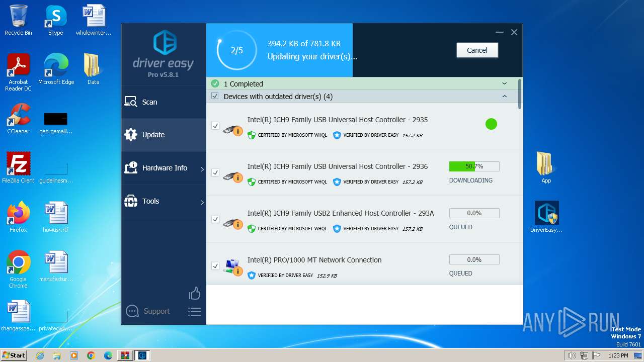
Task: Click the 50.7% download progress bar
Action: (x=474, y=166)
